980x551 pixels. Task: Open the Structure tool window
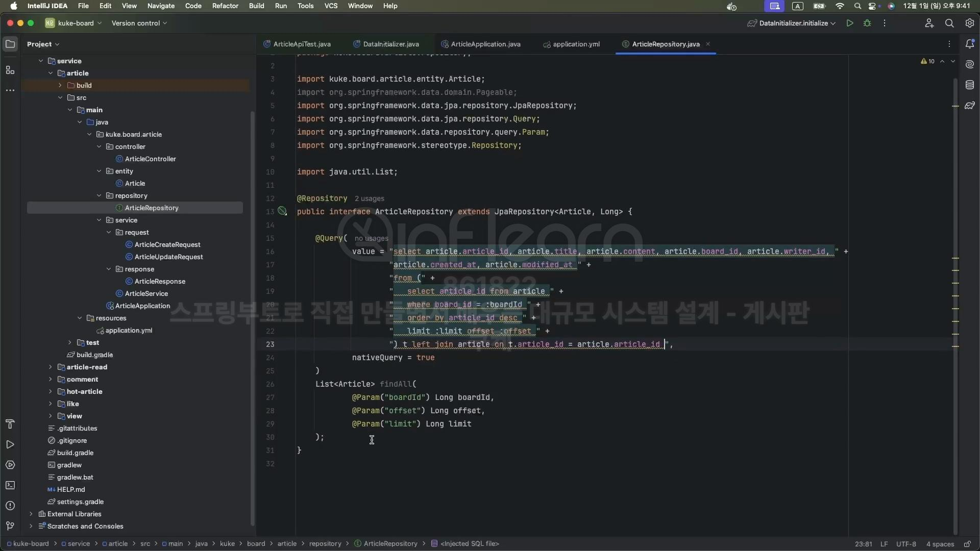tap(10, 70)
